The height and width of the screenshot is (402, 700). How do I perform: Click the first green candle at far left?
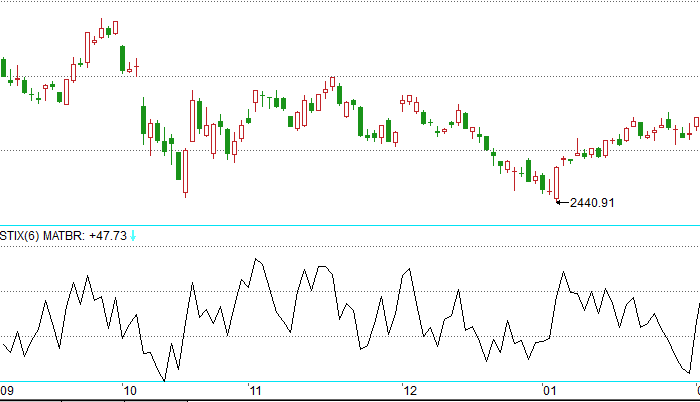point(4,69)
